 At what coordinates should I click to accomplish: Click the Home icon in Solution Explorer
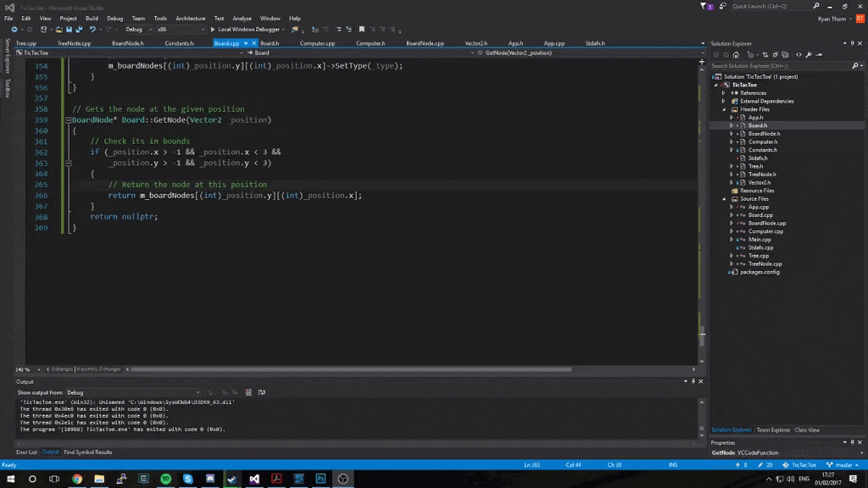pyautogui.click(x=737, y=54)
